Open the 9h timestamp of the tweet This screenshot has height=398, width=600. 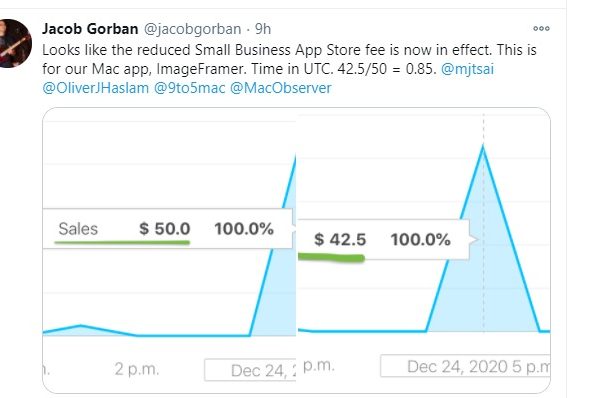263,29
